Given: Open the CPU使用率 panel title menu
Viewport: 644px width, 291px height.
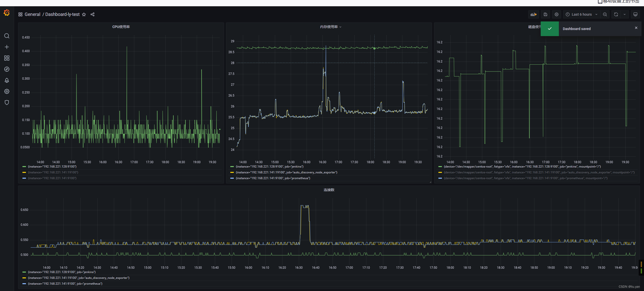Looking at the screenshot, I should tap(121, 27).
